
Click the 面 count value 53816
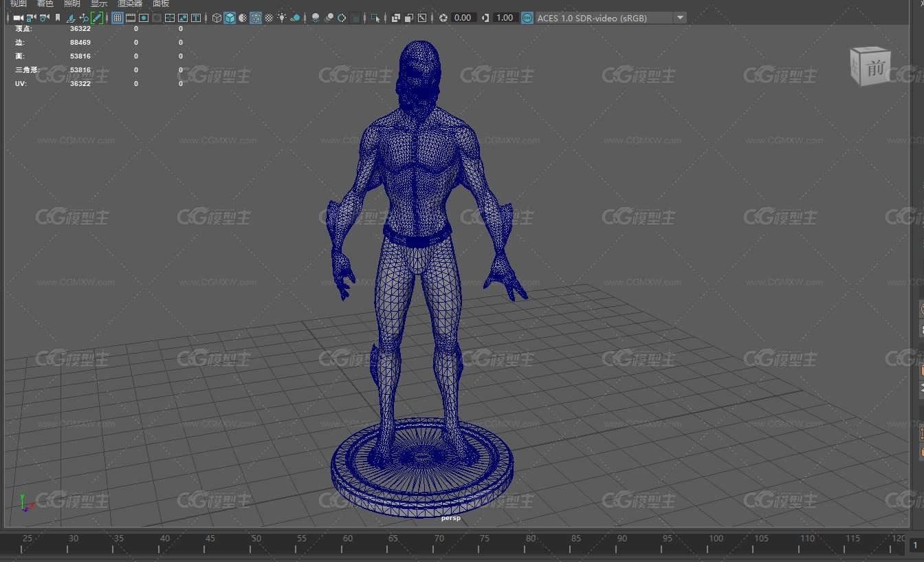click(x=80, y=56)
